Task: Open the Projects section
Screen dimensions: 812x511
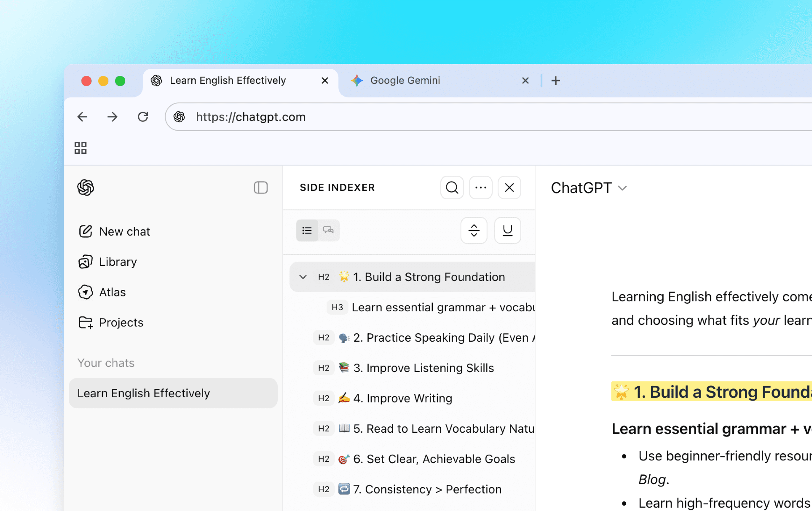Action: (121, 322)
